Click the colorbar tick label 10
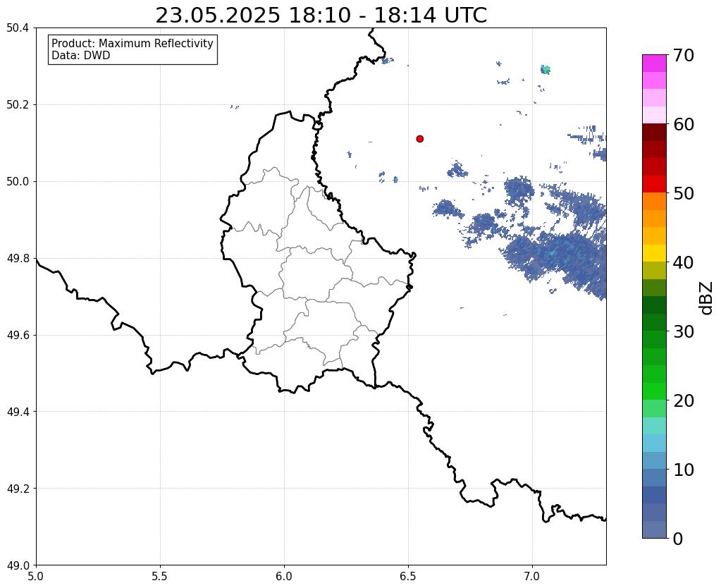 tap(684, 470)
